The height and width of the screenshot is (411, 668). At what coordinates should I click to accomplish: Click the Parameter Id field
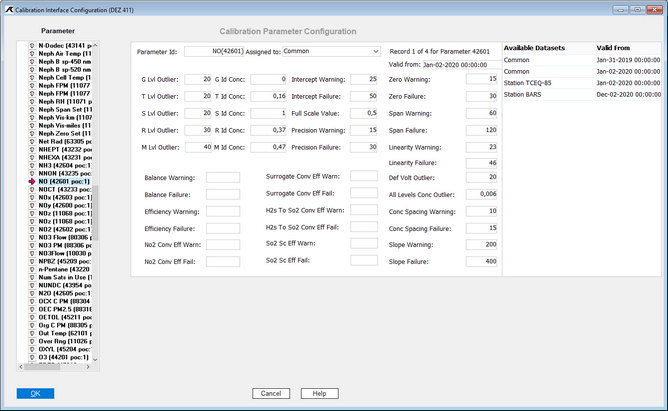pyautogui.click(x=214, y=52)
